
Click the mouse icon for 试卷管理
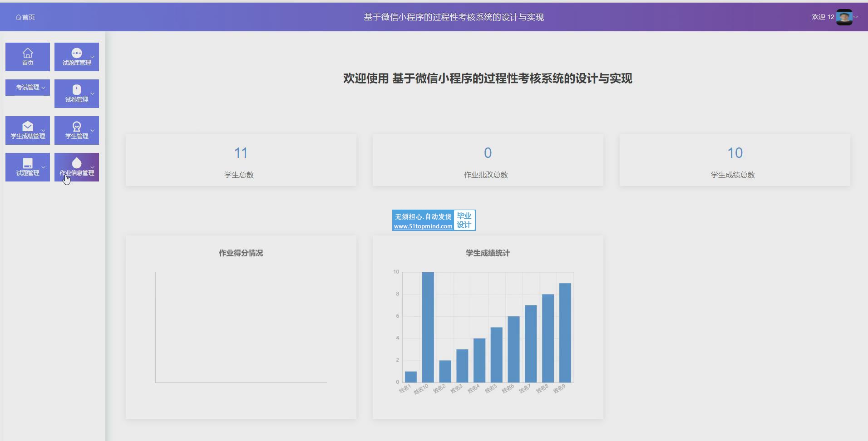(77, 89)
